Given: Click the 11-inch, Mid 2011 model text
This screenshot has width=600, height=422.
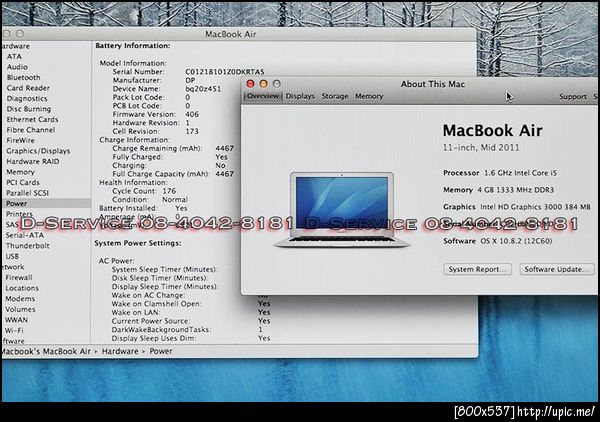Looking at the screenshot, I should click(481, 148).
